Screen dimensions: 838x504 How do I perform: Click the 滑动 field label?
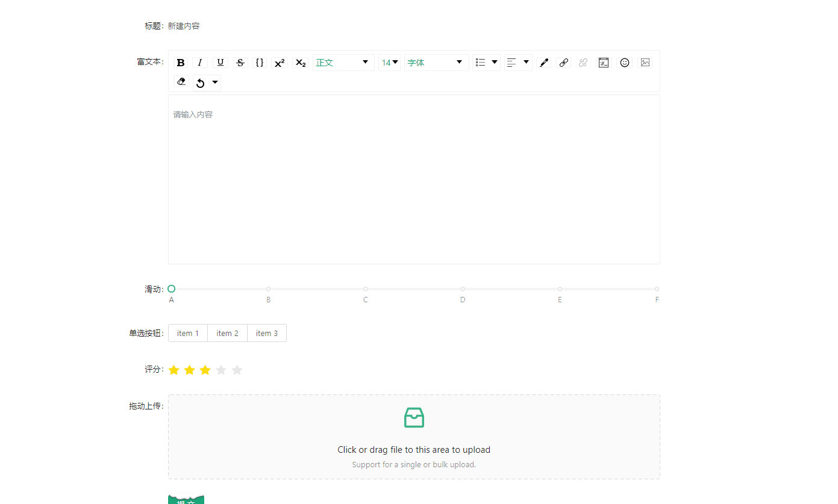[x=154, y=289]
